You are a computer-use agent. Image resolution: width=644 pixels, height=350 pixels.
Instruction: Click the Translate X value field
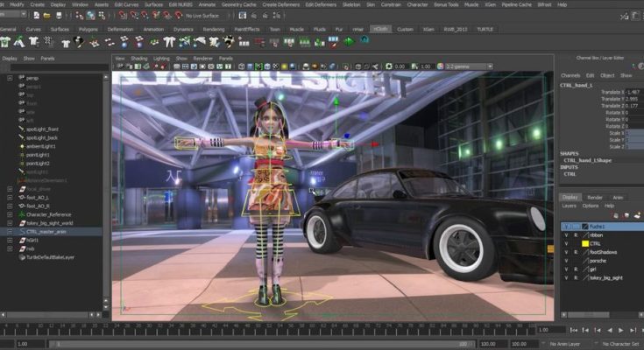634,92
